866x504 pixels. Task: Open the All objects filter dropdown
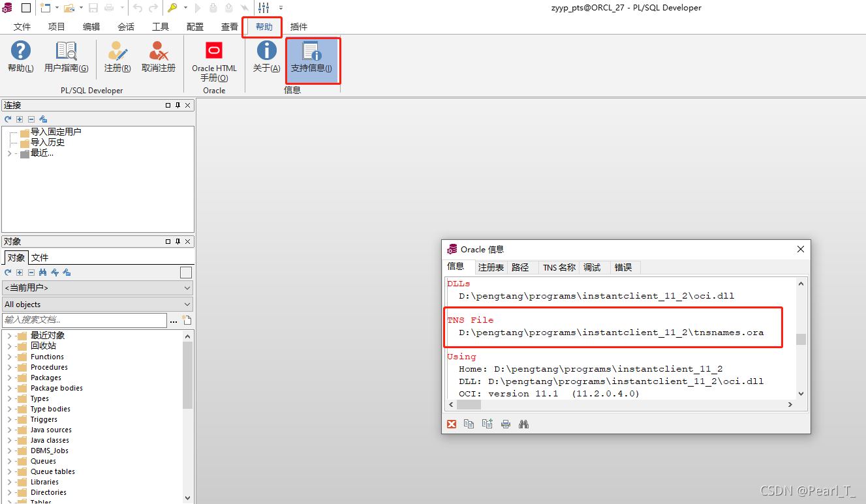(x=97, y=304)
